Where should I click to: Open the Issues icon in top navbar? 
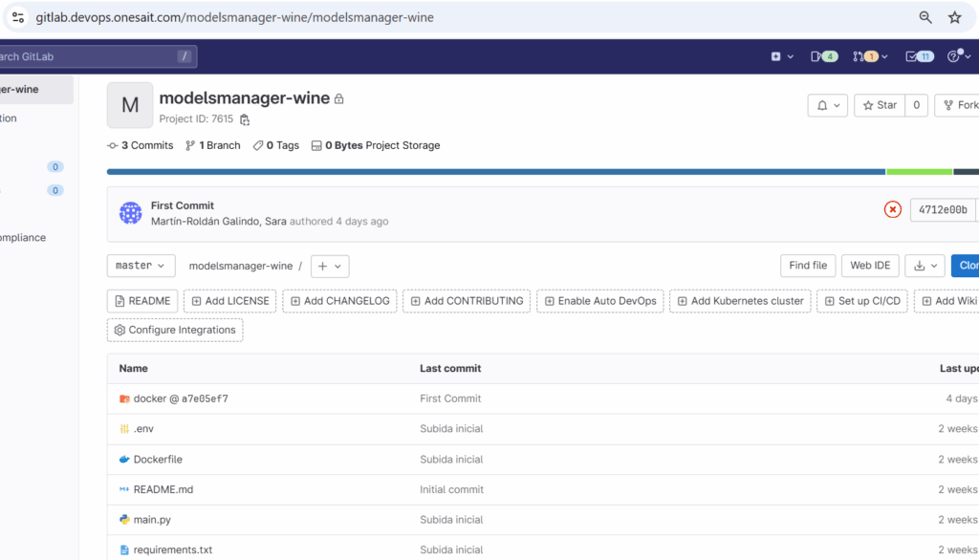point(823,56)
